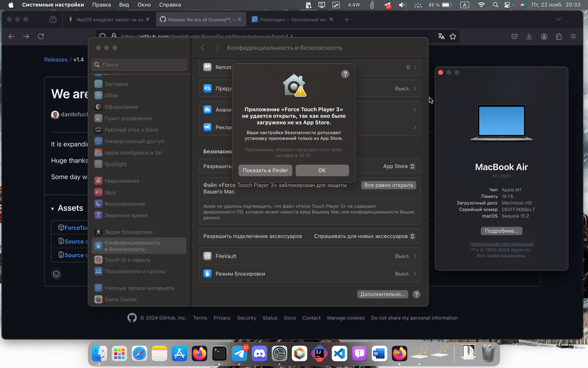Open Справка menu in the menu bar
This screenshot has width=588, height=368.
tap(170, 5)
